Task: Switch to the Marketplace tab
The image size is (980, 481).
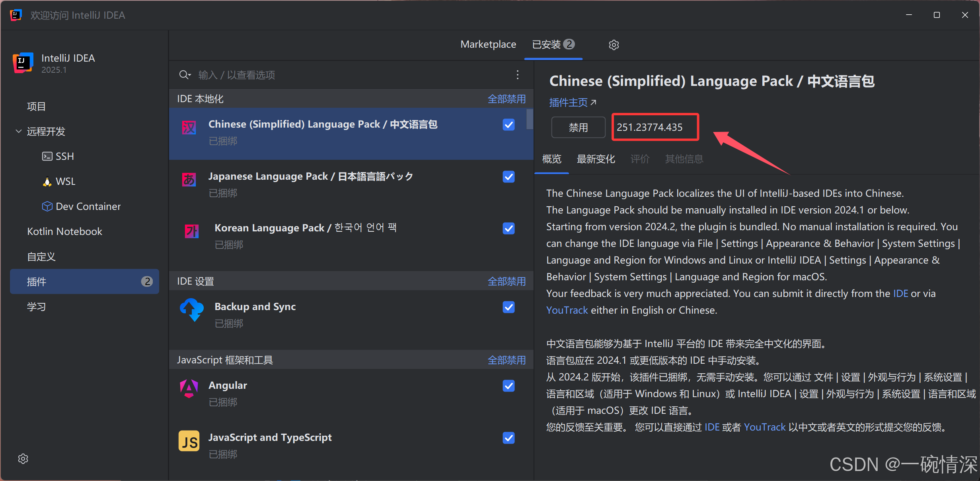Action: (488, 44)
